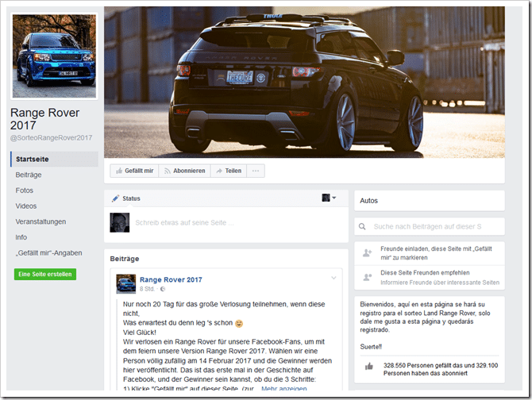The height and width of the screenshot is (400, 532).
Task: Click the globe privacy icon on the post
Action: point(163,289)
